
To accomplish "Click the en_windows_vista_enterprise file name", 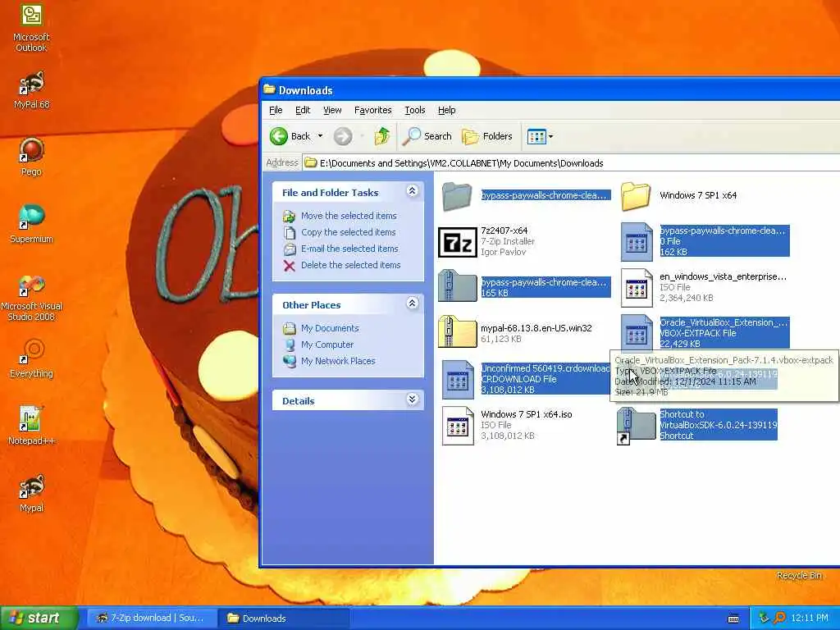I will pyautogui.click(x=724, y=277).
